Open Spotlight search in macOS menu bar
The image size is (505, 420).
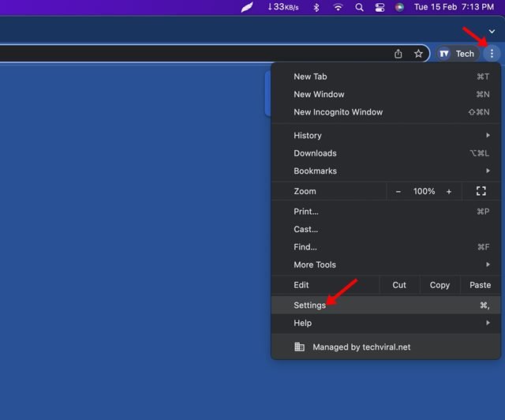point(359,7)
